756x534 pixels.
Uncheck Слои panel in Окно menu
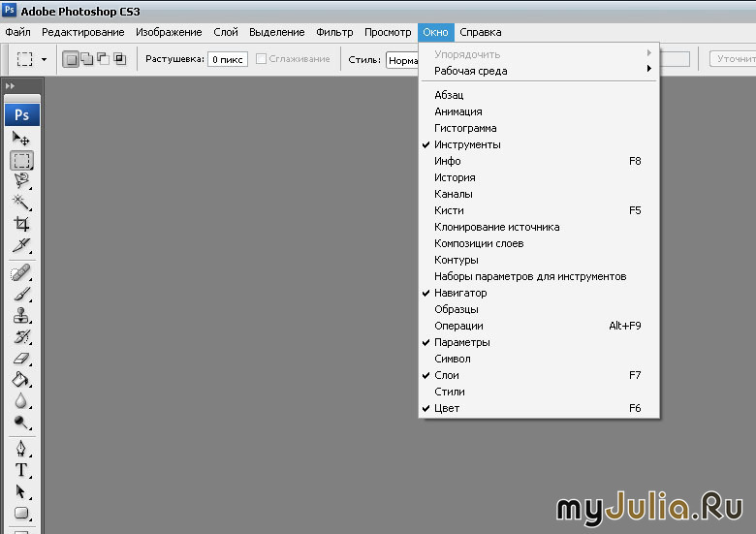point(539,375)
